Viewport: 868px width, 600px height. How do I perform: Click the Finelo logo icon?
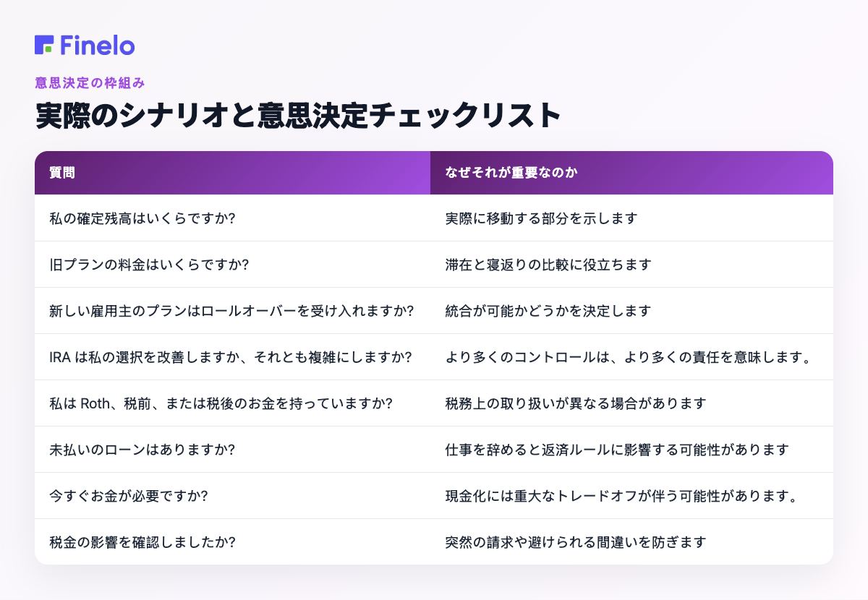click(44, 45)
